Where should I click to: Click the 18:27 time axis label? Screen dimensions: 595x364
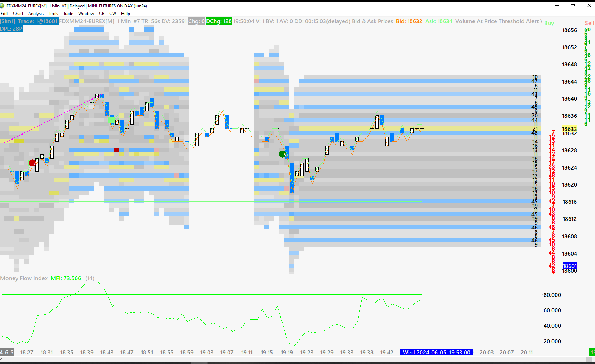(27, 353)
